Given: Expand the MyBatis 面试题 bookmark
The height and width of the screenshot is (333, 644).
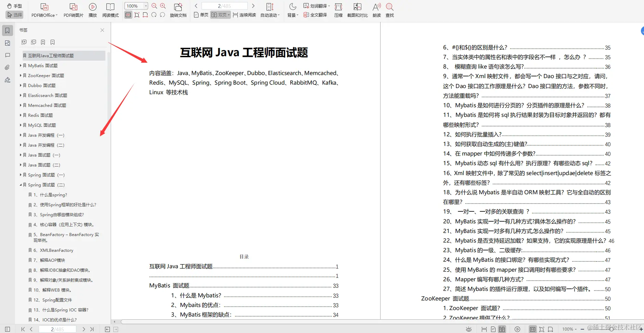Looking at the screenshot, I should coord(21,65).
